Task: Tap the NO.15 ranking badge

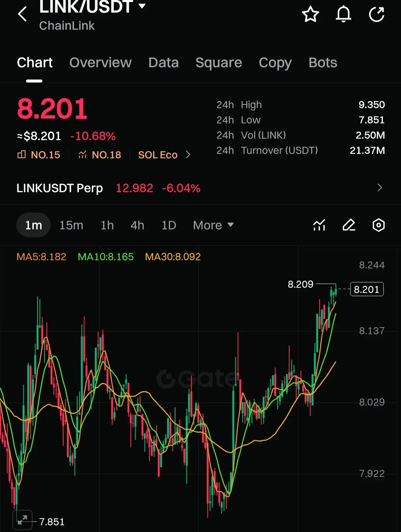Action: [39, 155]
